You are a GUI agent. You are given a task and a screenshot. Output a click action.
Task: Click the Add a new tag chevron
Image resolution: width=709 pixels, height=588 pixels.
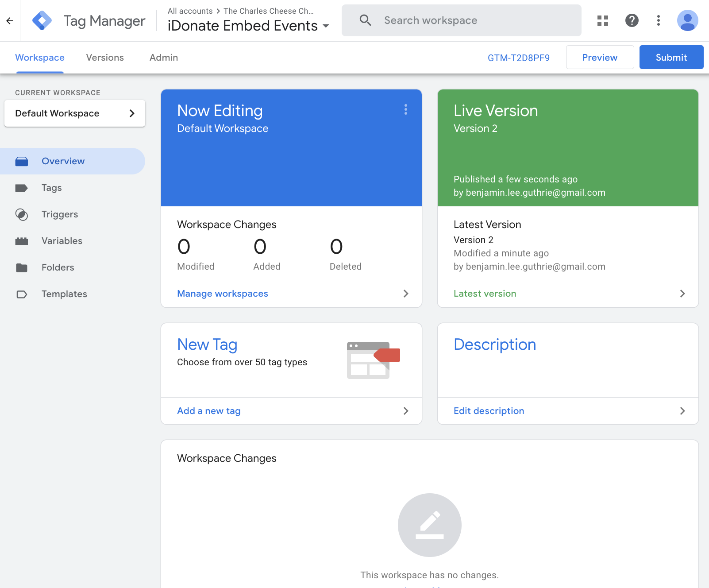pos(406,411)
